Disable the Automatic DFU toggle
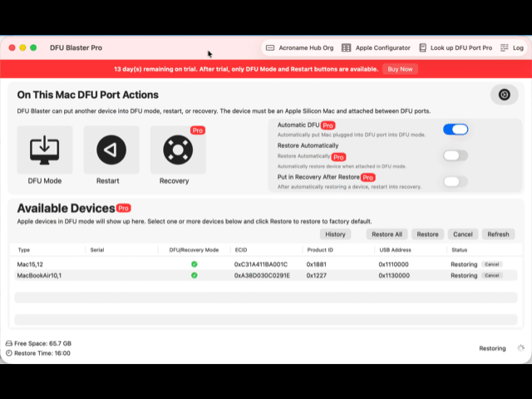 pyautogui.click(x=456, y=129)
